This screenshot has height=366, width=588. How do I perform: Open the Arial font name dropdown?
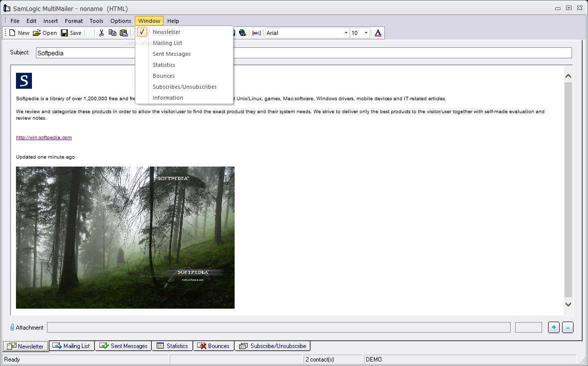click(346, 33)
